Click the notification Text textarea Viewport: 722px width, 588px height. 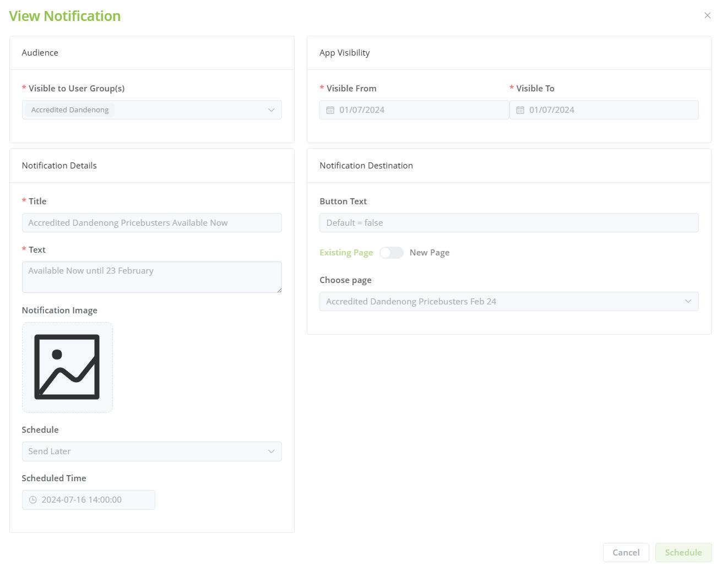point(151,277)
